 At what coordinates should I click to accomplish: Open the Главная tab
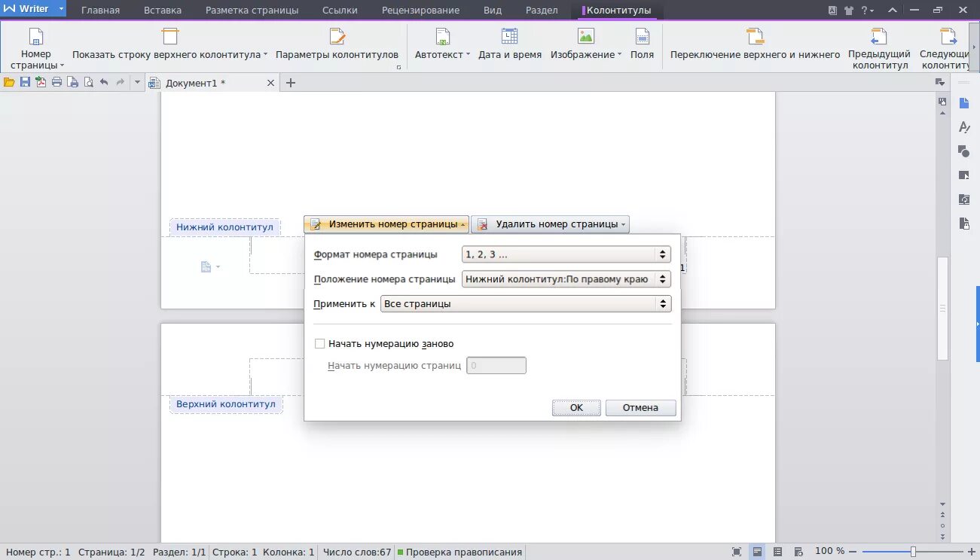[x=100, y=11]
